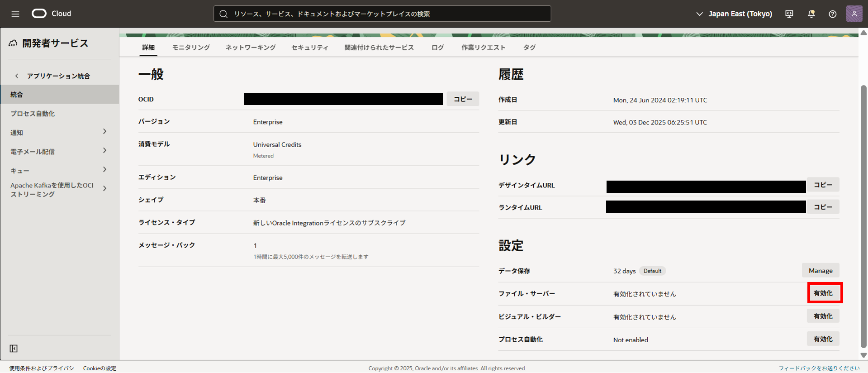Collapse the sidebar with bottom-left icon
The height and width of the screenshot is (373, 868).
[14, 349]
